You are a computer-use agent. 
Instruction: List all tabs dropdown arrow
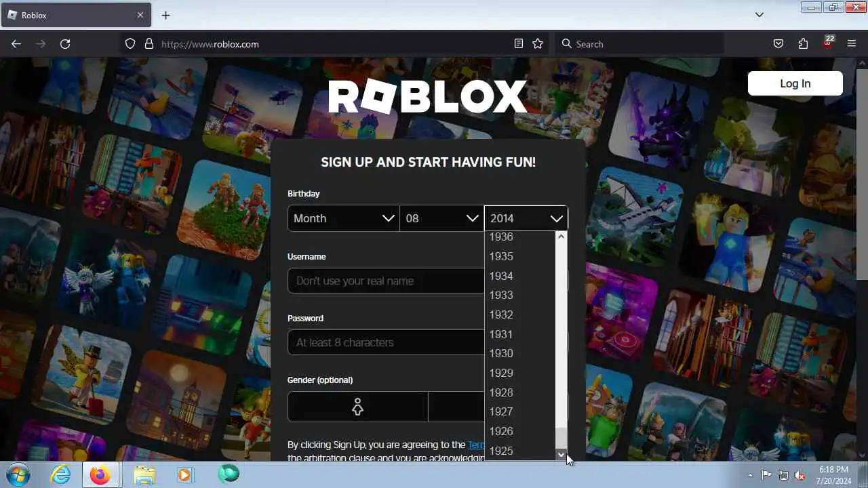pos(759,15)
